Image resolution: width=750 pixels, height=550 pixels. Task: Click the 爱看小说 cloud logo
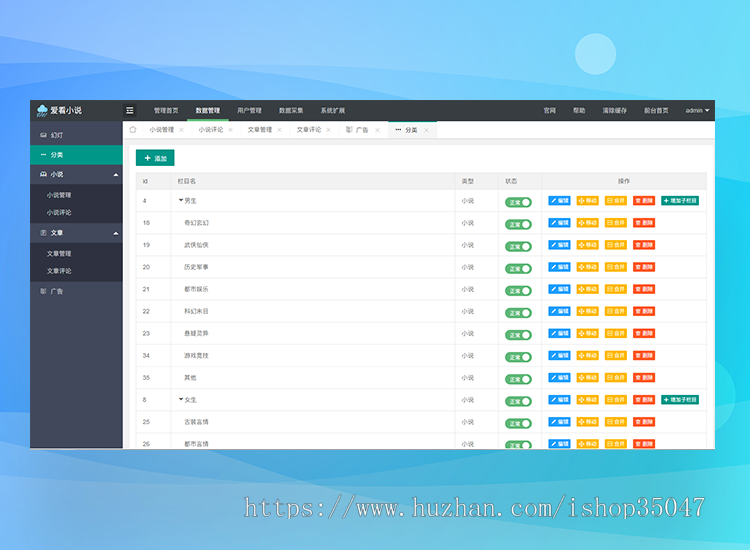[59, 110]
